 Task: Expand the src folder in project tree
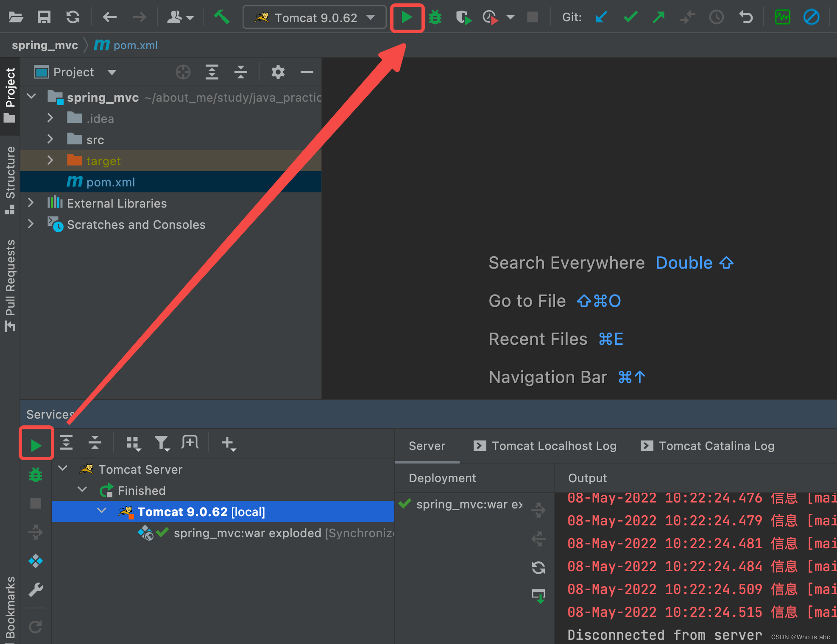[50, 139]
